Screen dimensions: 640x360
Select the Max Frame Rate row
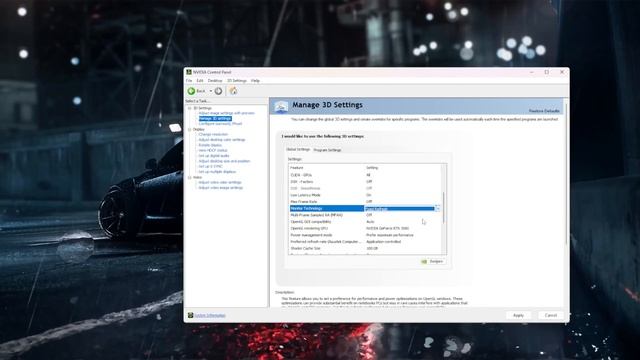[365, 202]
